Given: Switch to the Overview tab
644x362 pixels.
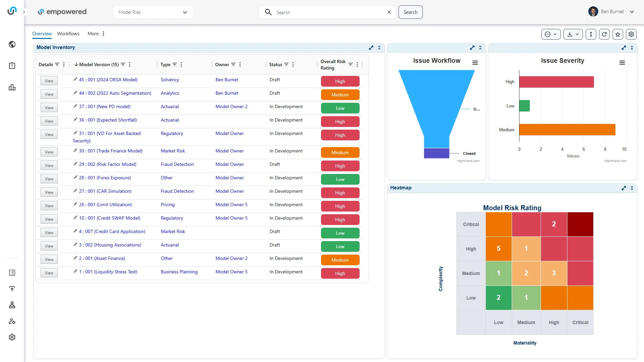Looking at the screenshot, I should 42,34.
